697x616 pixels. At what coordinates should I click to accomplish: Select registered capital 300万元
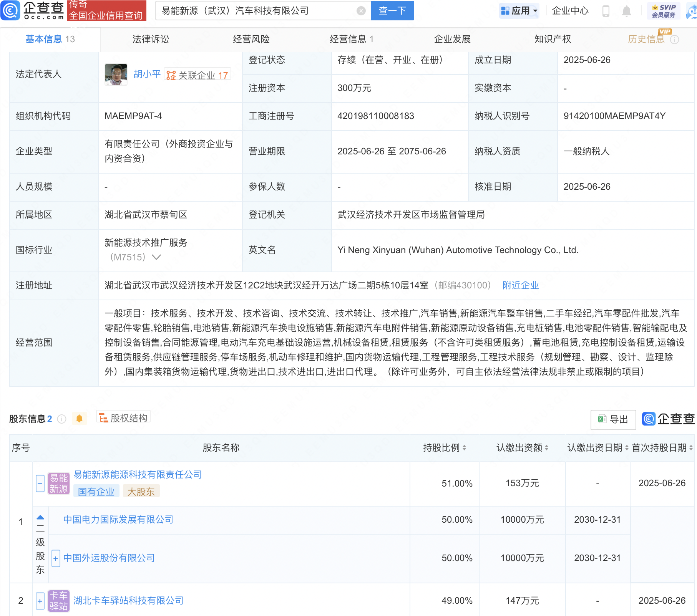pos(354,88)
